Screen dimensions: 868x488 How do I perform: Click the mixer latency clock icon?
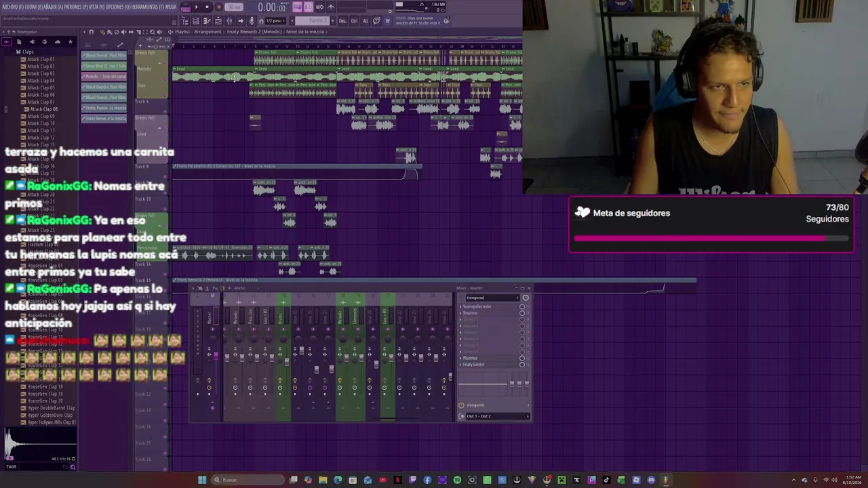(x=462, y=405)
